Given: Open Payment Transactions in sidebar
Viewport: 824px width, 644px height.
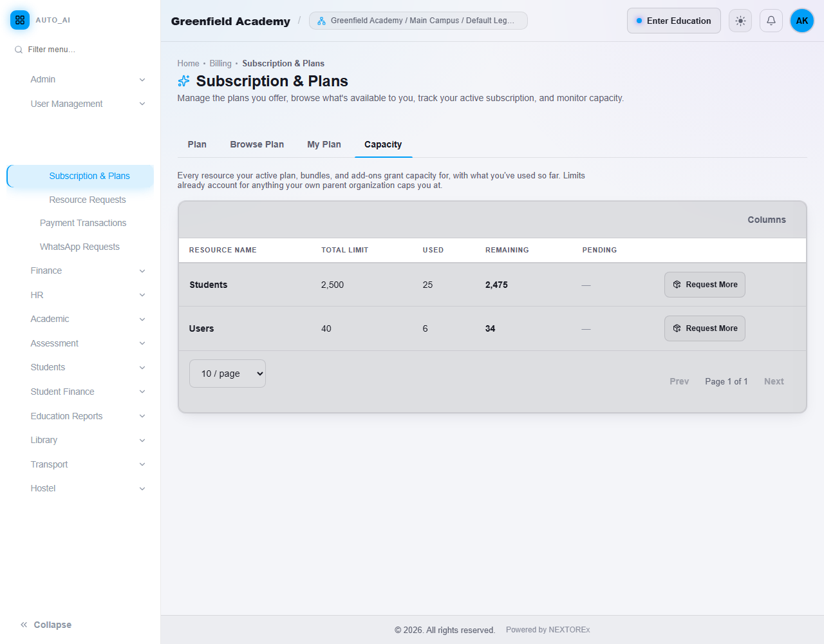Looking at the screenshot, I should click(83, 223).
